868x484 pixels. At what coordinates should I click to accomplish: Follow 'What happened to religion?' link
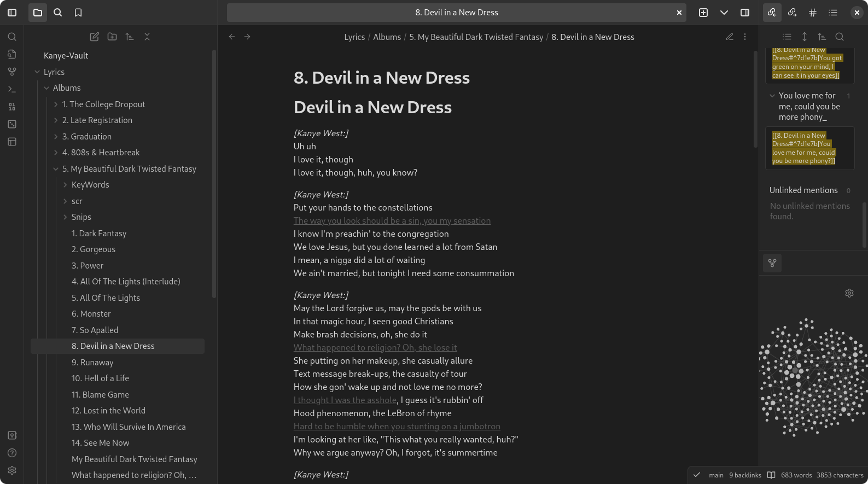[x=375, y=348]
